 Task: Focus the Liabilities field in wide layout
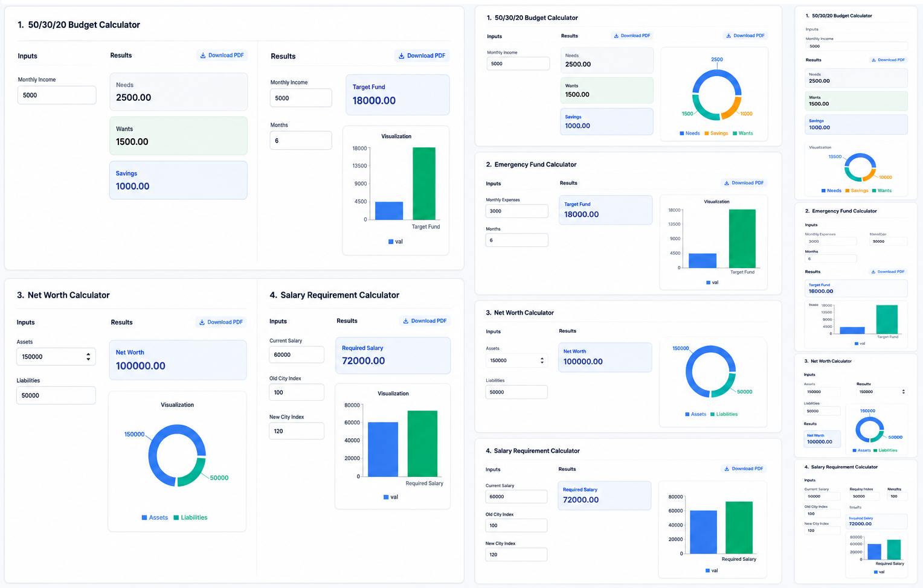click(x=56, y=395)
